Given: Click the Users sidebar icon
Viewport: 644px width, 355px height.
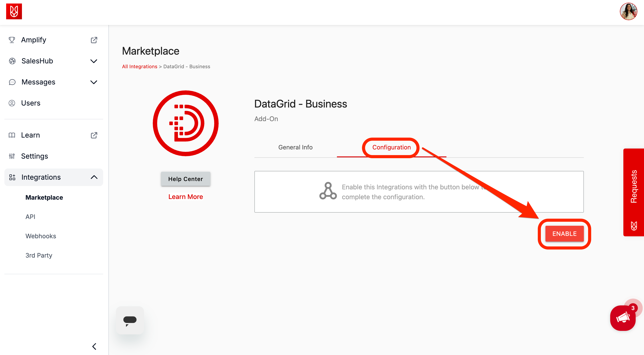Looking at the screenshot, I should point(12,103).
